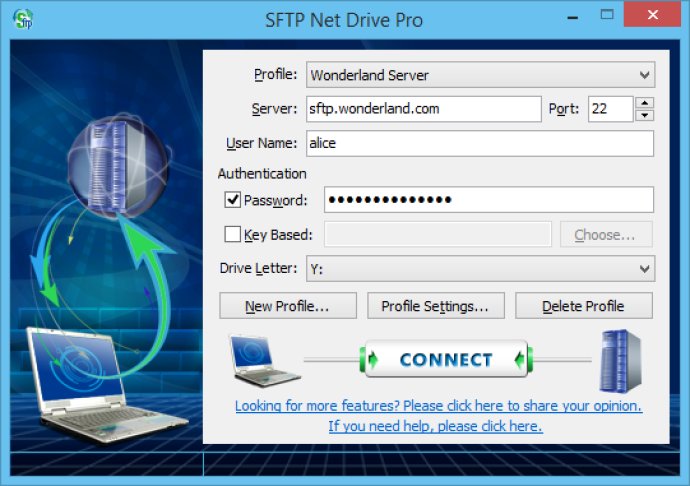This screenshot has width=690, height=486.
Task: Increase port with the up spinner arrow
Action: [645, 103]
